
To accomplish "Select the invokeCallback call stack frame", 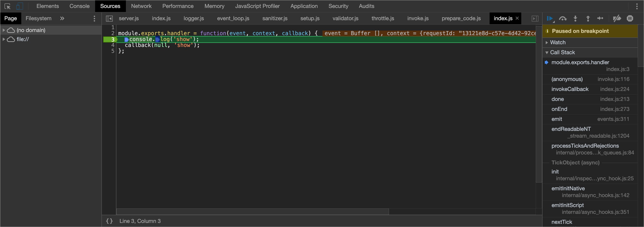I will [570, 89].
